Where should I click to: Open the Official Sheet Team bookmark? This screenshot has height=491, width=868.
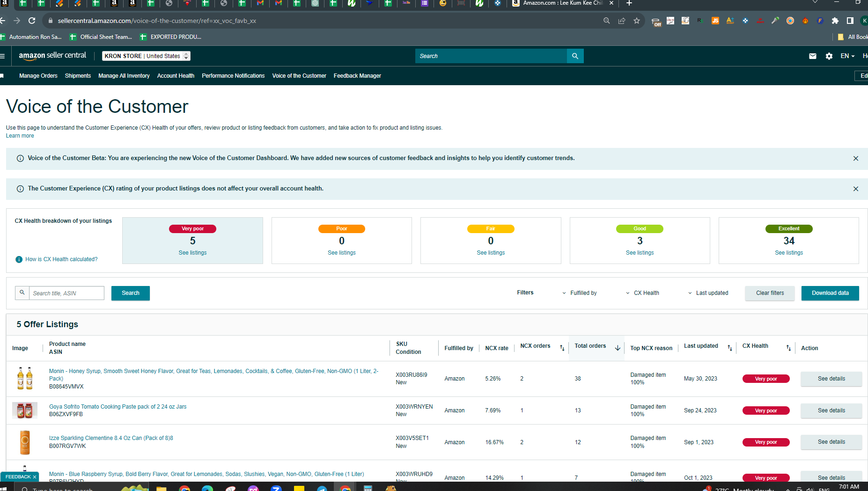101,37
